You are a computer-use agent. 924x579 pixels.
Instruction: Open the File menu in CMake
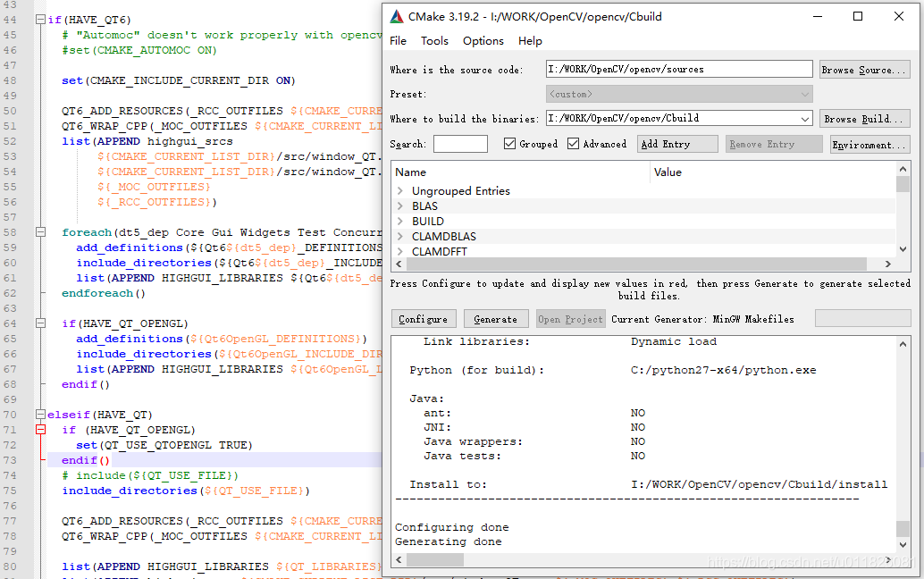398,40
